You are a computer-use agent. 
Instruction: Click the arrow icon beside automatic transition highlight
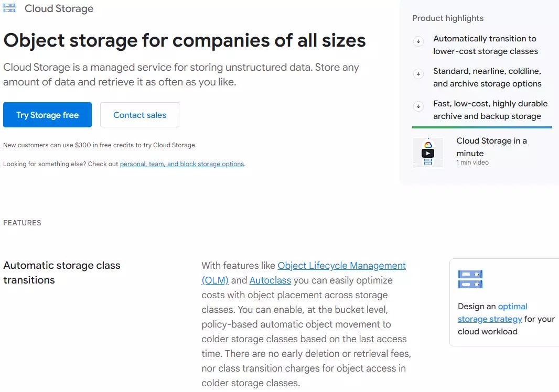(418, 41)
